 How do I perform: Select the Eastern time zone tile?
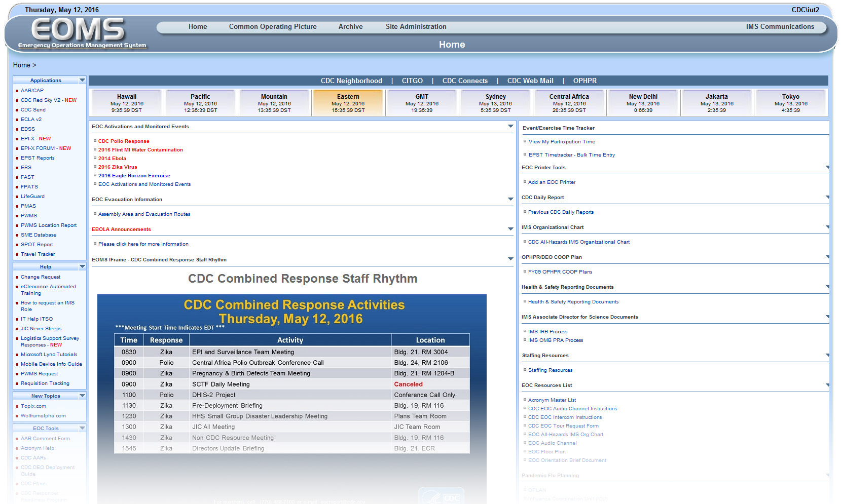(x=348, y=103)
